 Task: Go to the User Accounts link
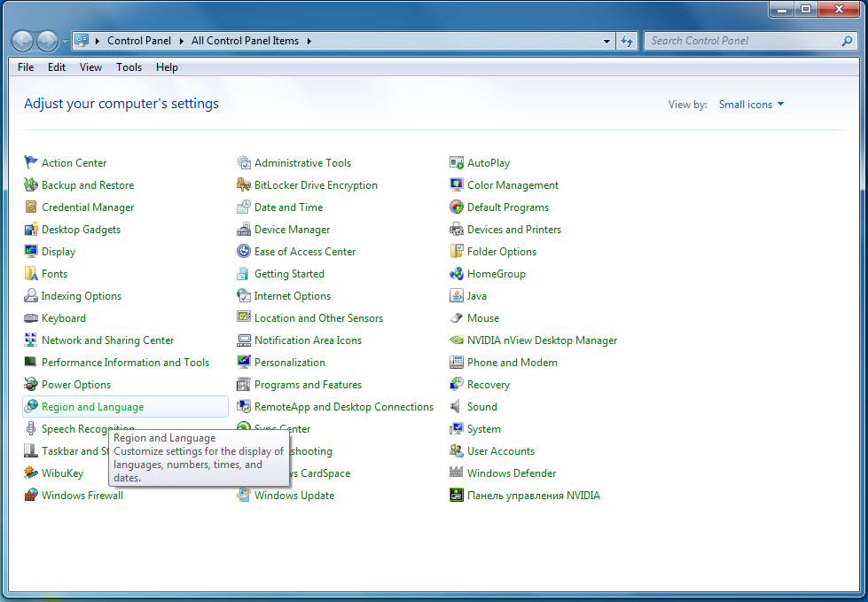click(x=500, y=451)
